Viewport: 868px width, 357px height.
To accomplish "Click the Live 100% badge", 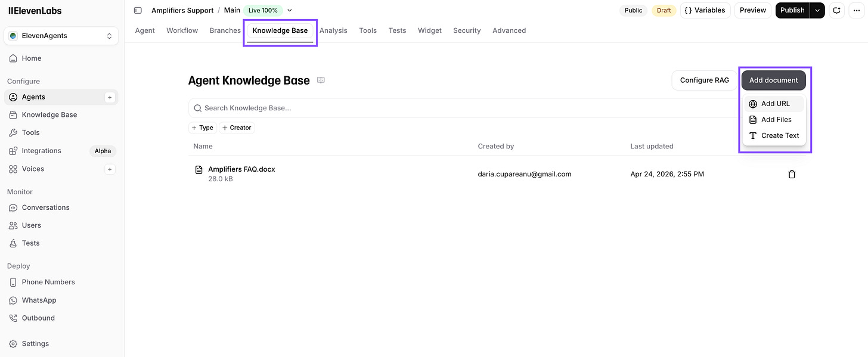I will point(263,11).
